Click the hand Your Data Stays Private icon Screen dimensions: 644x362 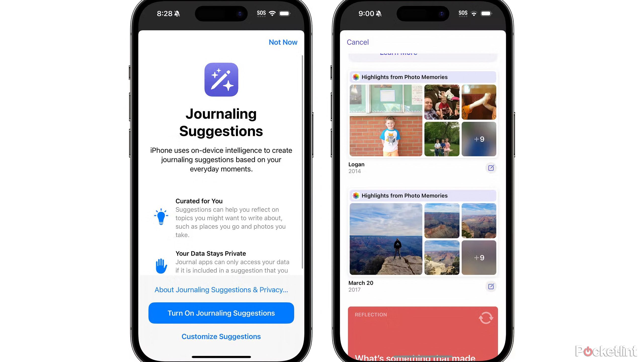click(161, 266)
